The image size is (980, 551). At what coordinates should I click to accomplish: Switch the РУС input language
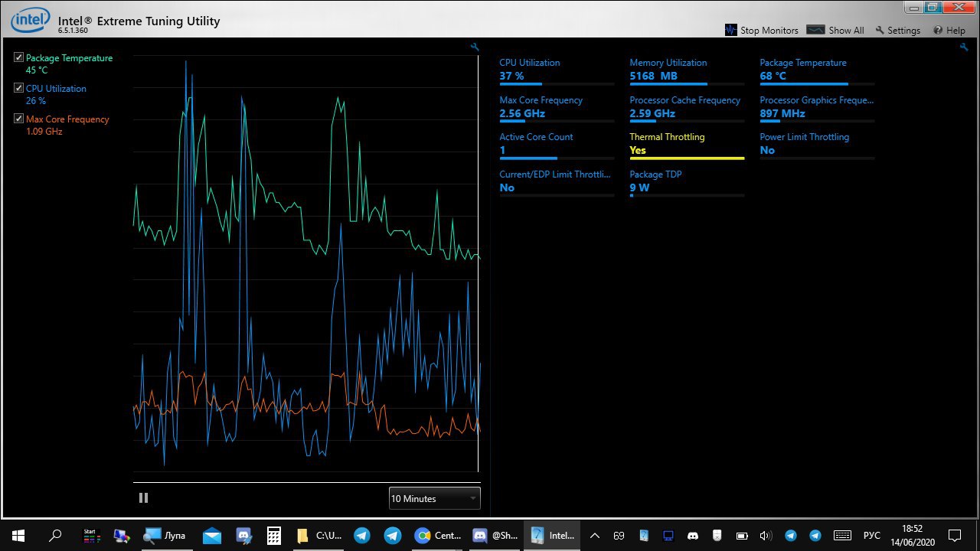pos(872,536)
